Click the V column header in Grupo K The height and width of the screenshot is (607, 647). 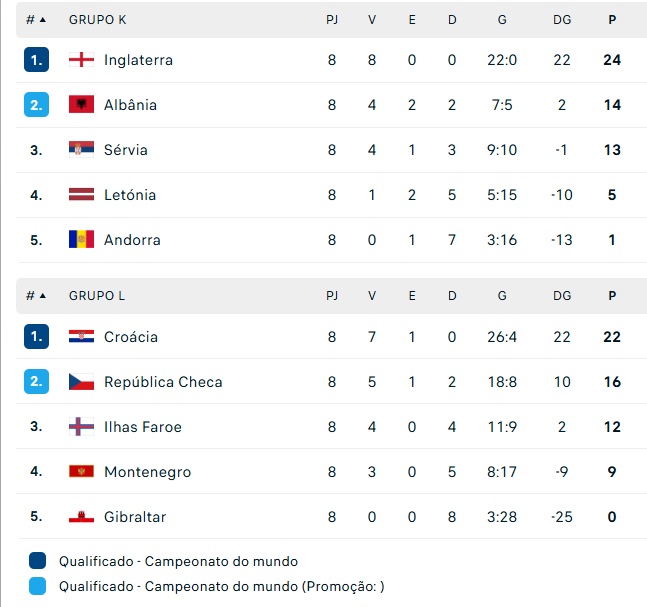click(372, 19)
